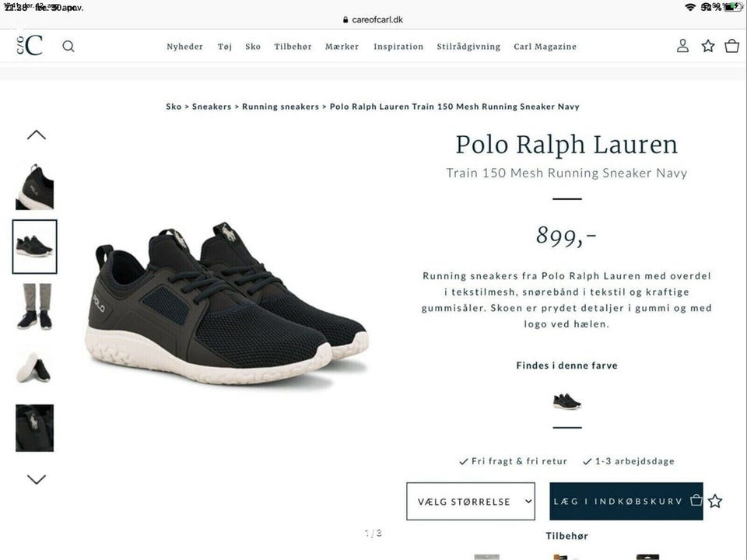Add product to favorites with star beside cart button
The height and width of the screenshot is (560, 747).
(715, 501)
